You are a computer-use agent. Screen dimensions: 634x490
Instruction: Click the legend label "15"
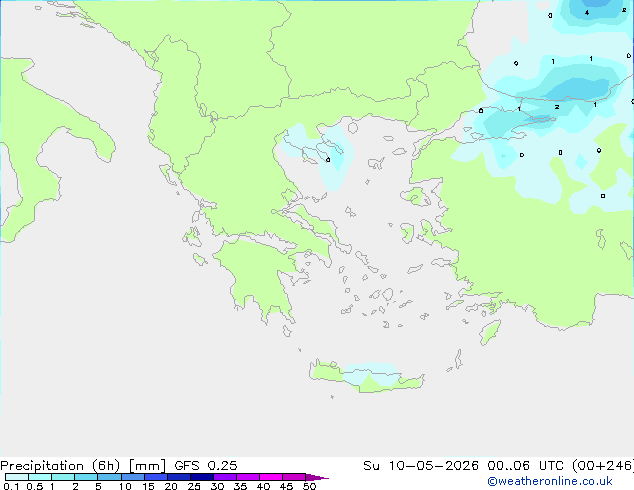pos(148,486)
